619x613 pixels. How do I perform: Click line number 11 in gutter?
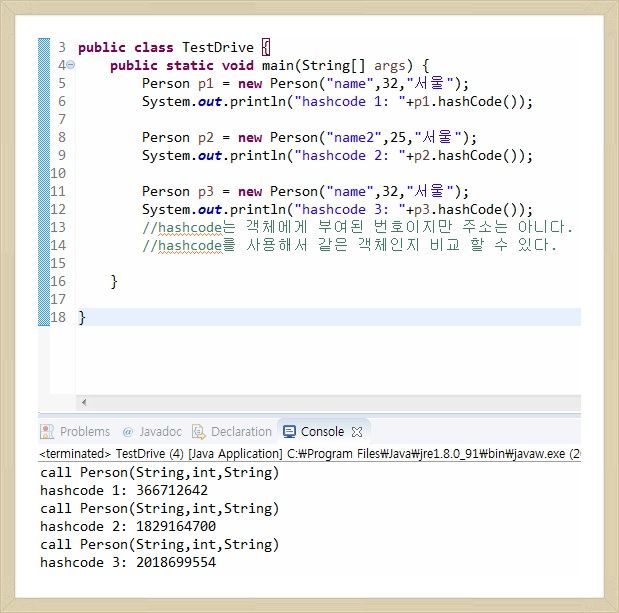click(58, 191)
